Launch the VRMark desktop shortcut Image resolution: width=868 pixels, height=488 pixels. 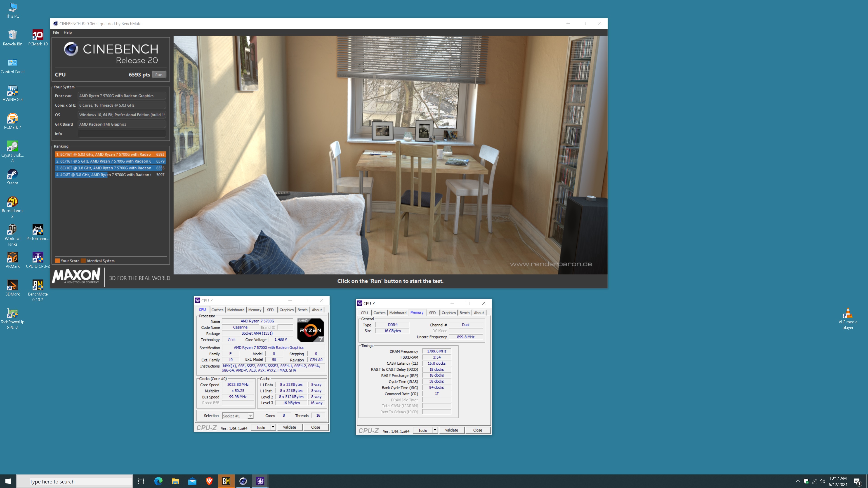coord(12,260)
